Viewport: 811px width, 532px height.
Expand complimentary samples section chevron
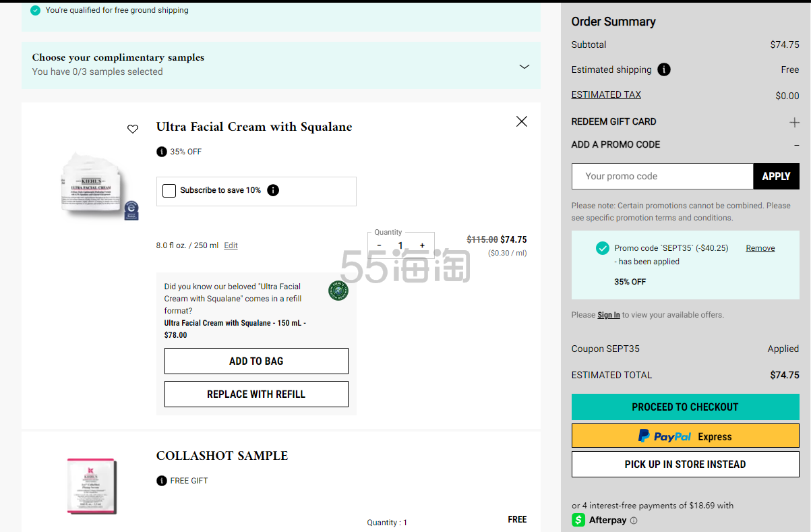[x=524, y=66]
